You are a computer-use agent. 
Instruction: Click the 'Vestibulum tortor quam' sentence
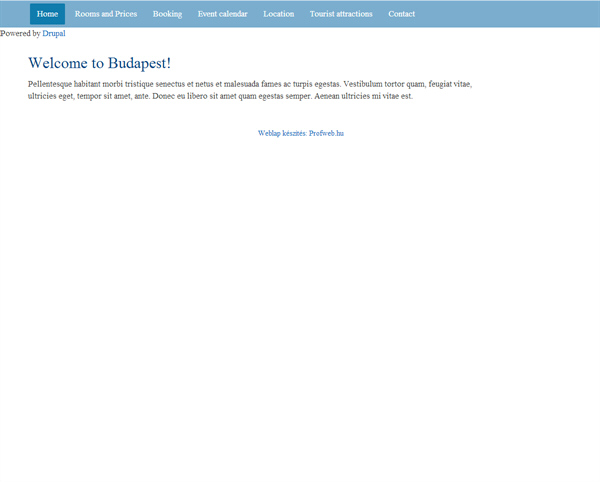pyautogui.click(x=384, y=84)
